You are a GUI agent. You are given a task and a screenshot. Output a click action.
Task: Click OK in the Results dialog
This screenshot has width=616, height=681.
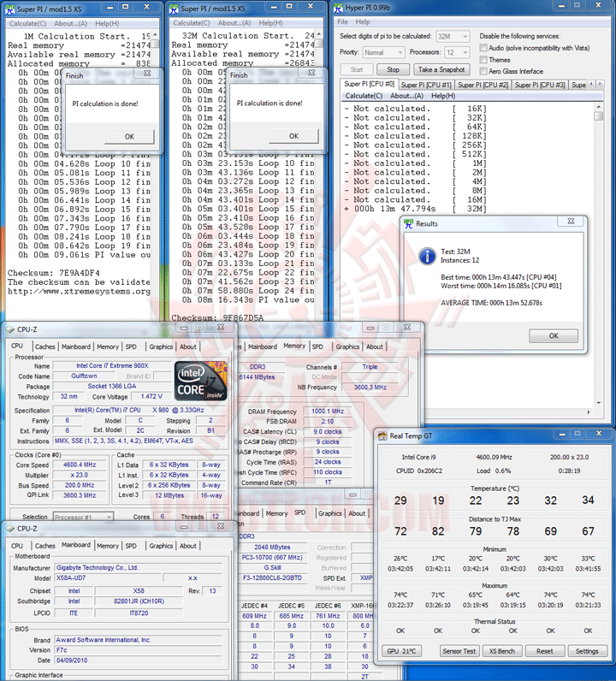click(x=554, y=335)
